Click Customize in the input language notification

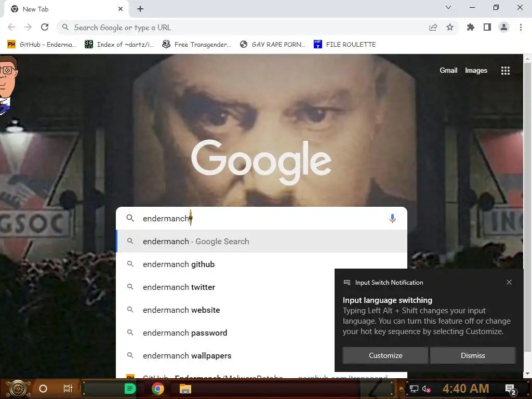pos(385,355)
